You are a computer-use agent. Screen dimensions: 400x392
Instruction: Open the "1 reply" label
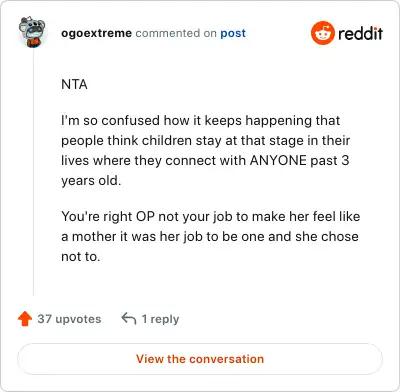coord(160,319)
